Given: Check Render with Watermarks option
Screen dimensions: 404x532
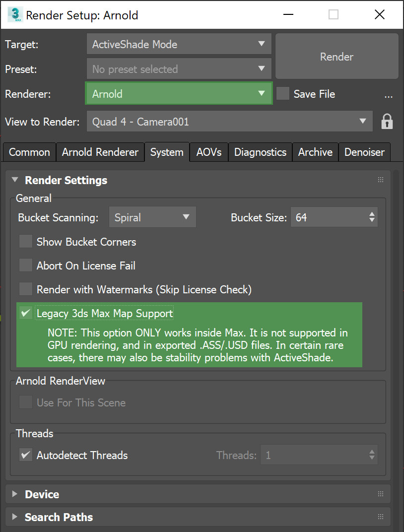Looking at the screenshot, I should [x=26, y=289].
